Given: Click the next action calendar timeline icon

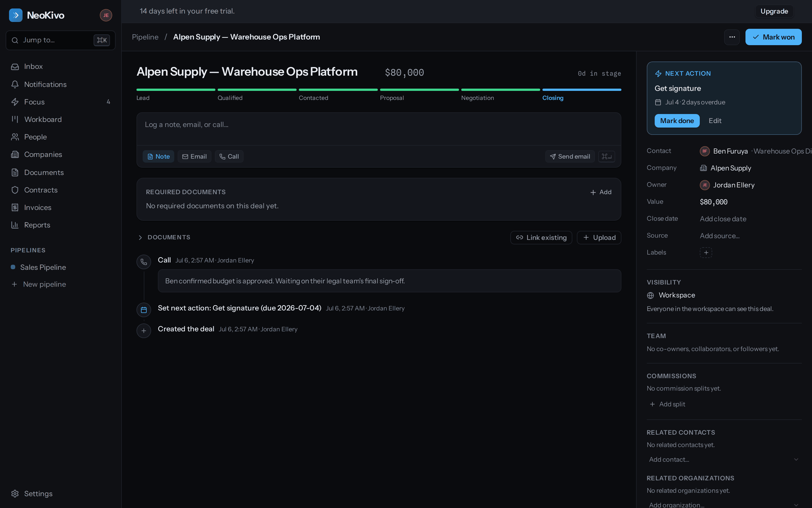Looking at the screenshot, I should (144, 310).
